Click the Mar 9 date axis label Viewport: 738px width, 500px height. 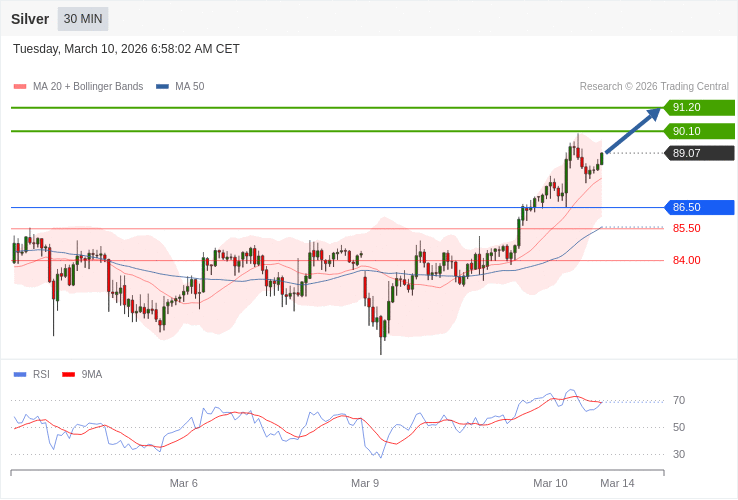364,483
